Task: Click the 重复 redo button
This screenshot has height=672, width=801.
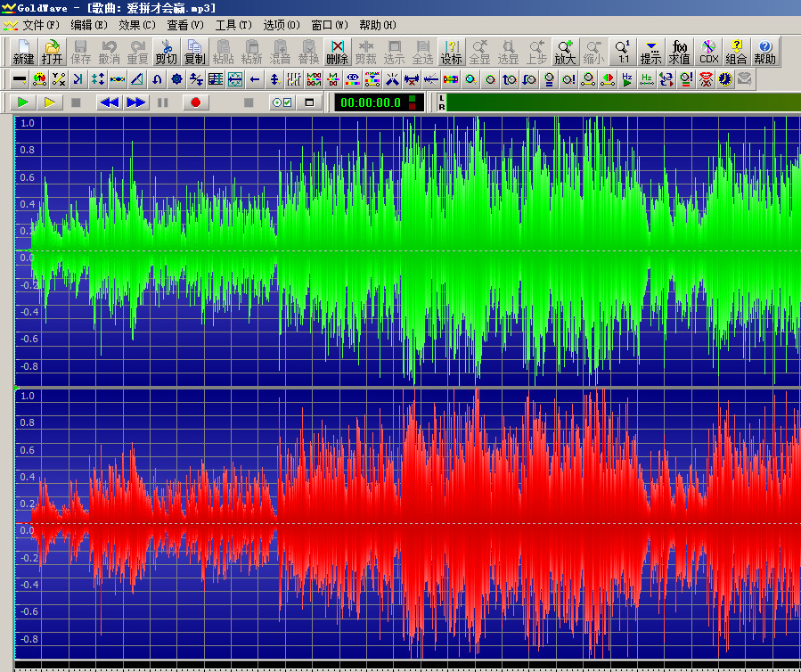Action: click(x=137, y=52)
